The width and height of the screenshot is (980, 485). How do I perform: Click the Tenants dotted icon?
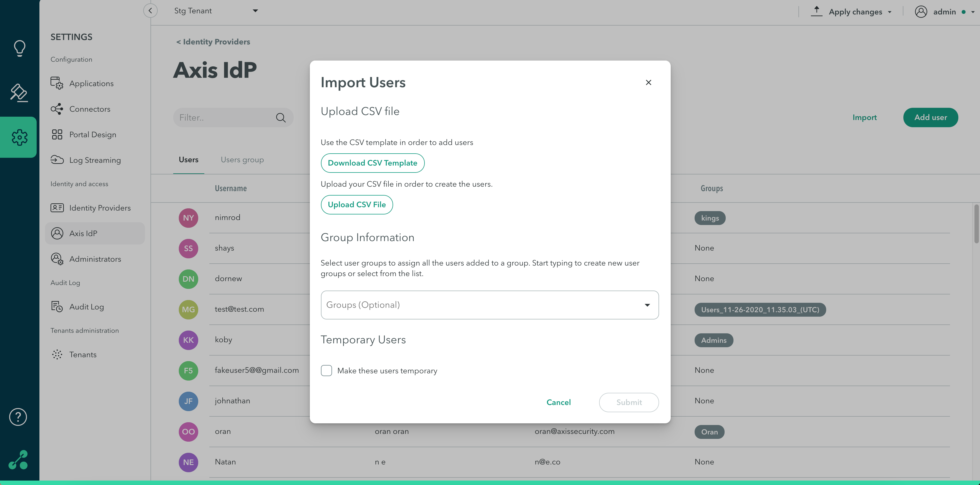click(57, 354)
